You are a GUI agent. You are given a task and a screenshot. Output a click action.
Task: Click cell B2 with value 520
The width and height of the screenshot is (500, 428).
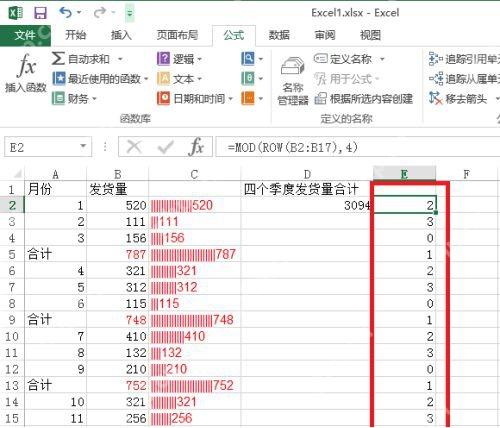pos(117,205)
